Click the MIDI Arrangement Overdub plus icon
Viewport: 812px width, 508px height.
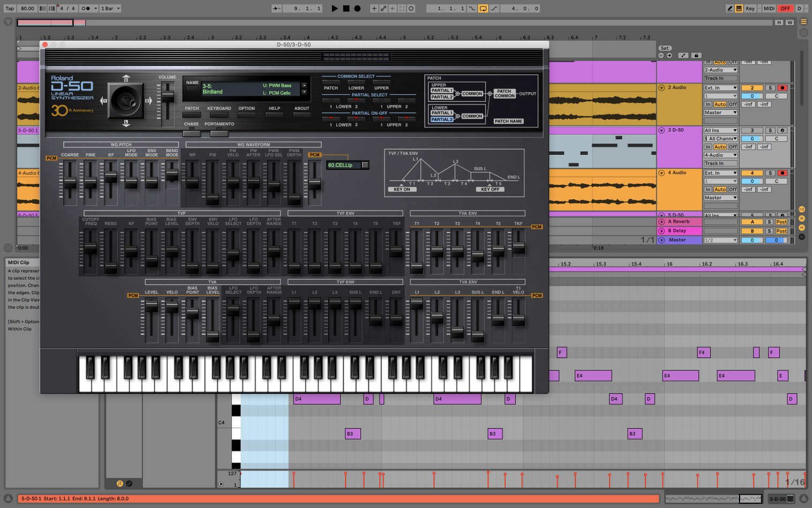(x=374, y=9)
